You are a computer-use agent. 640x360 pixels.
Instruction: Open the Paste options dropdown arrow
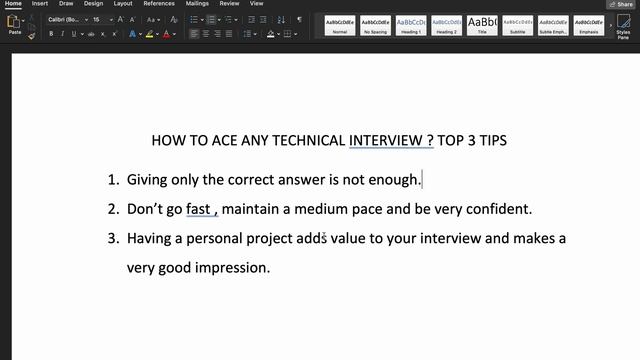(x=23, y=20)
